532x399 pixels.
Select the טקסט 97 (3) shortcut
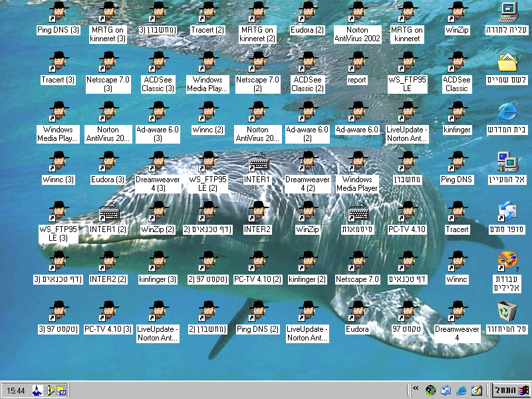59,317
